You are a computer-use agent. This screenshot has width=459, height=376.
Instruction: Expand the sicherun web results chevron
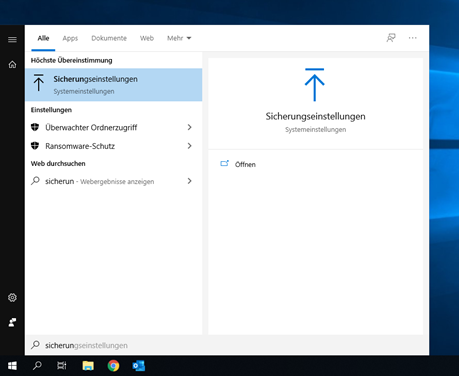(x=189, y=181)
